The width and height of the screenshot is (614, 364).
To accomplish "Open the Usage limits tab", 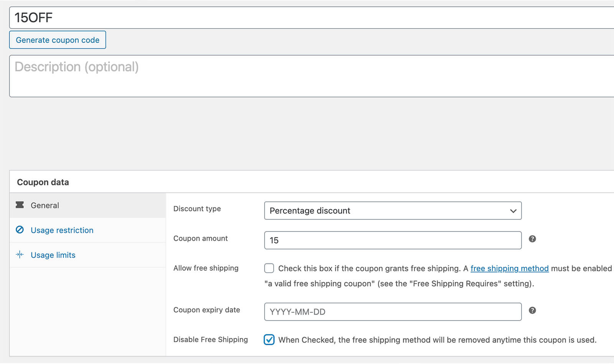I will (53, 255).
